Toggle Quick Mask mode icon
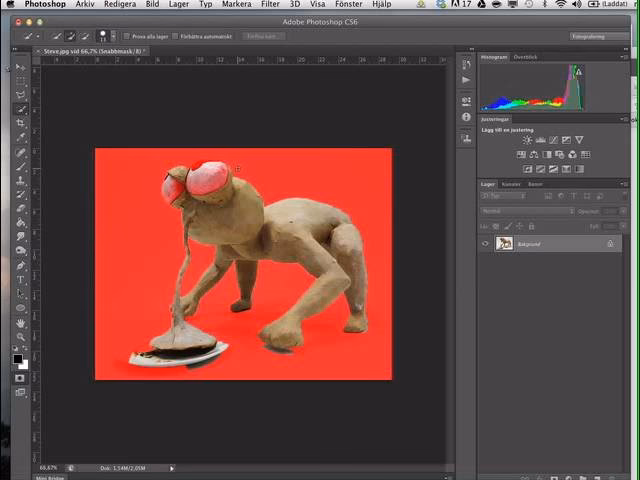 tap(20, 378)
